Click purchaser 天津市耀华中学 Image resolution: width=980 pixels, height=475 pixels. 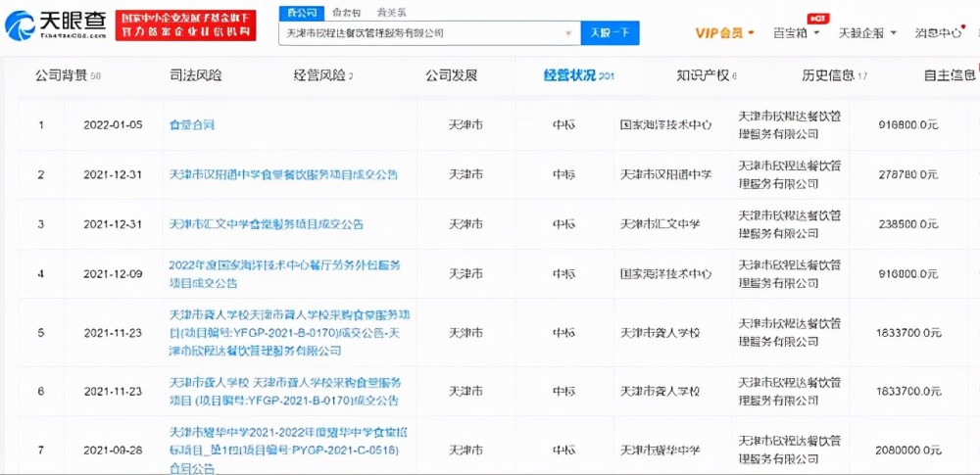[660, 450]
